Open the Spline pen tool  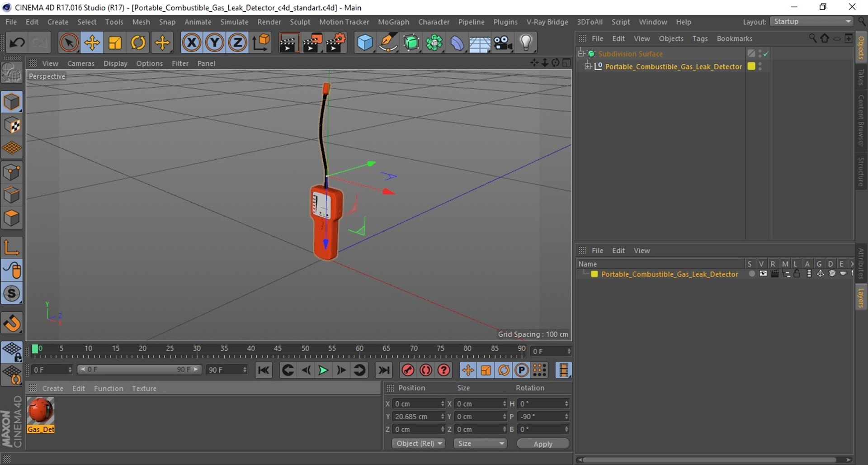[388, 43]
